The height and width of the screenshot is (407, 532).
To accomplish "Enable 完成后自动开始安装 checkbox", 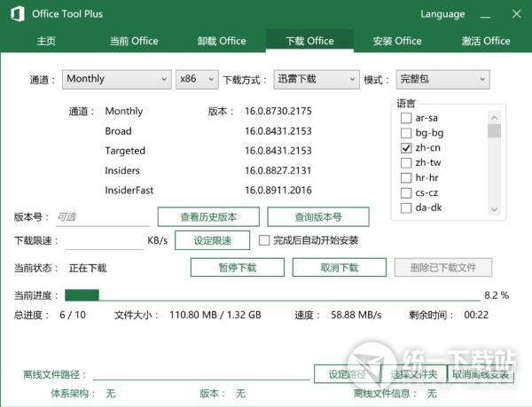I will point(263,240).
